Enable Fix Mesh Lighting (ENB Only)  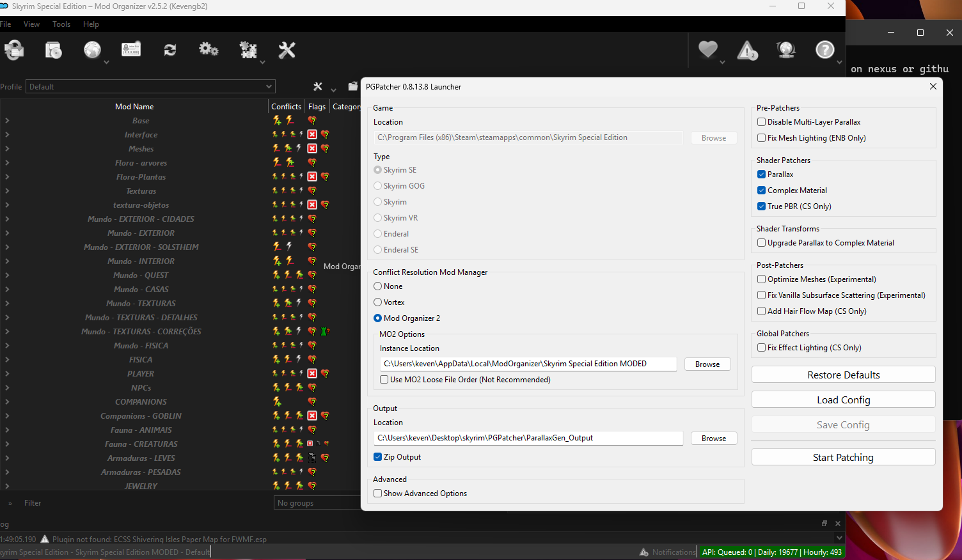click(x=761, y=138)
